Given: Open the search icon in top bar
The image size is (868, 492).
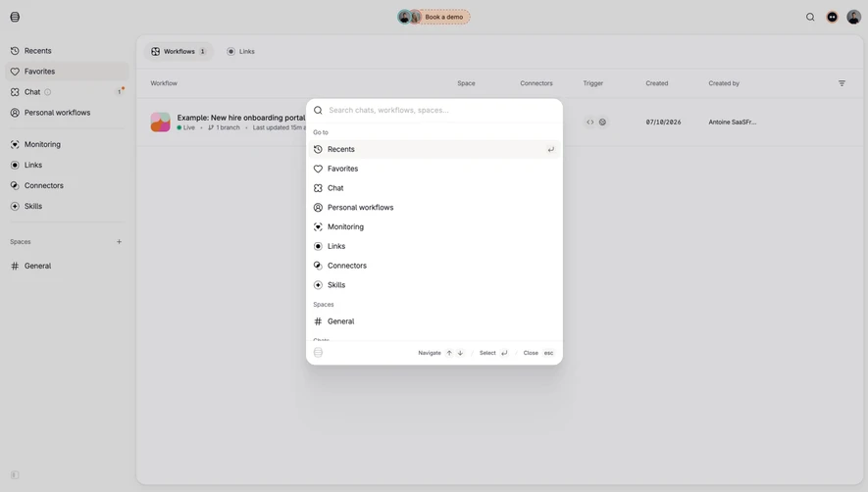Looking at the screenshot, I should coord(810,18).
